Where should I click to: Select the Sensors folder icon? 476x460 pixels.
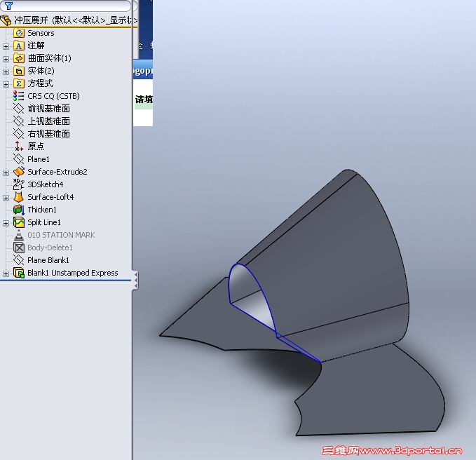(19, 33)
